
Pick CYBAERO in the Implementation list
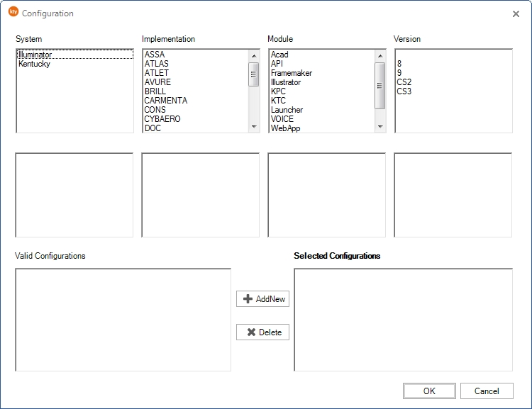coord(162,119)
